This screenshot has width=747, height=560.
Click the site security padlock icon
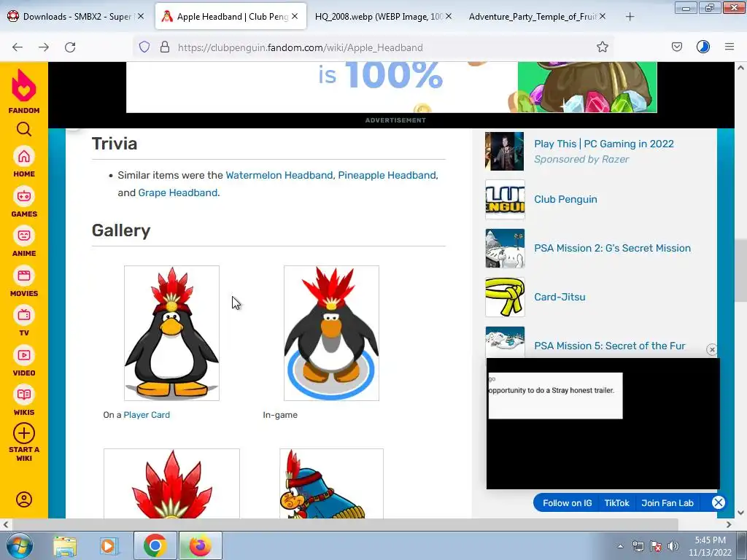pyautogui.click(x=165, y=47)
